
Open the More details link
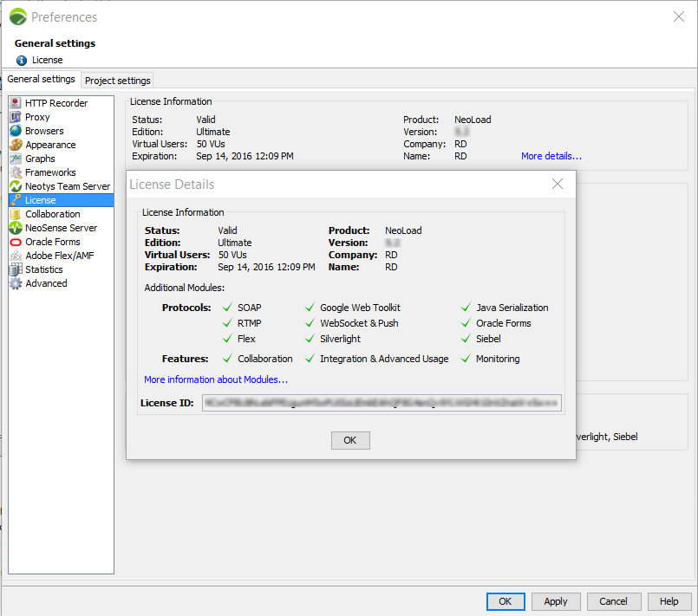point(551,156)
